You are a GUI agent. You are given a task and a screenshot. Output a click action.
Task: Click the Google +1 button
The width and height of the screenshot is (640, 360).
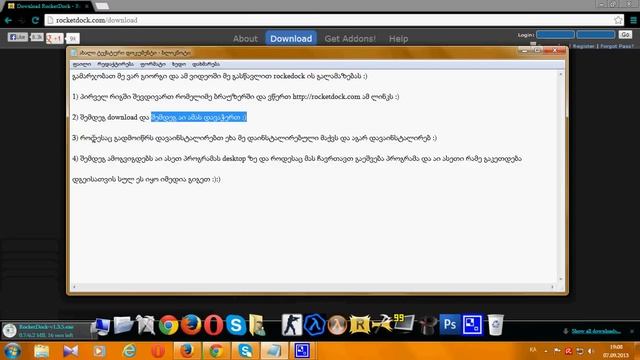point(54,38)
